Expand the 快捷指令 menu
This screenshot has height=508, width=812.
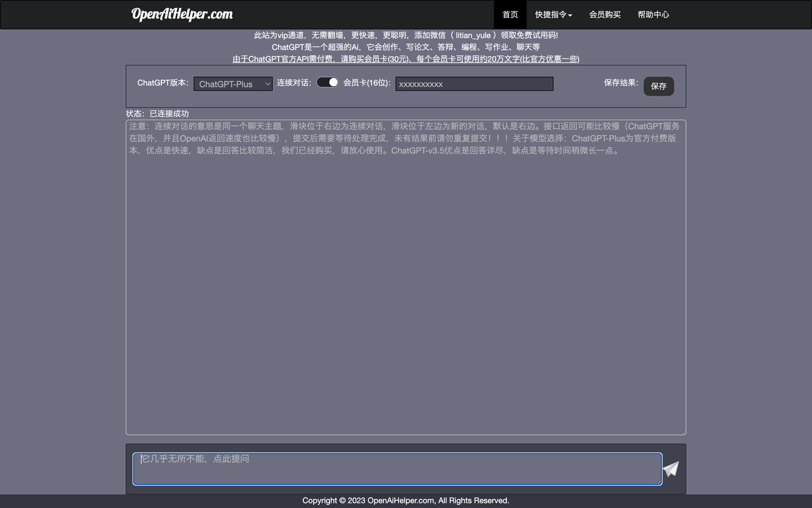click(553, 15)
